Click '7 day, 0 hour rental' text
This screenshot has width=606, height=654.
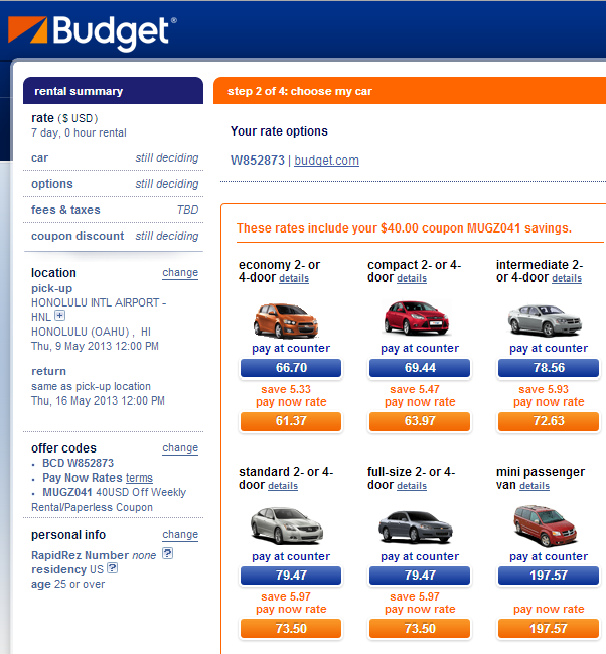pyautogui.click(x=78, y=133)
